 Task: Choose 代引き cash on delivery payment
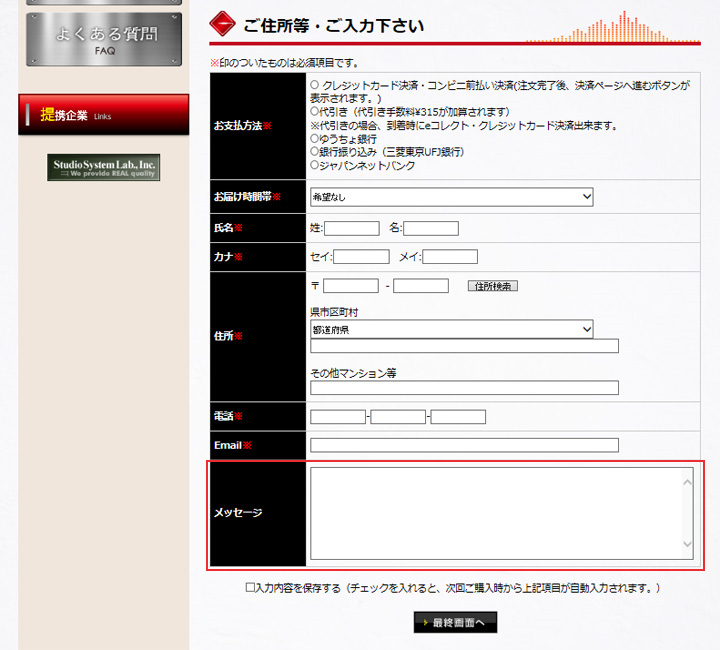coord(315,112)
